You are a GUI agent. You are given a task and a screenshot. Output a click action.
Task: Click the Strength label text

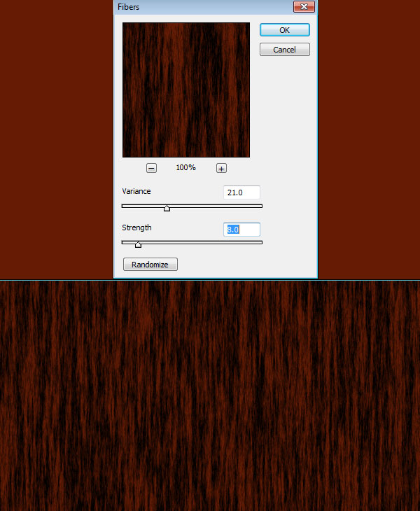(136, 227)
